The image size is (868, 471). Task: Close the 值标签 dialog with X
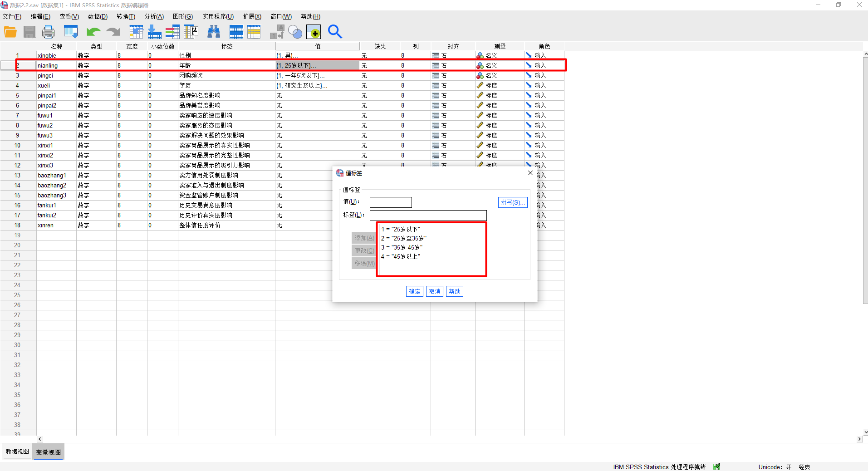coord(530,173)
